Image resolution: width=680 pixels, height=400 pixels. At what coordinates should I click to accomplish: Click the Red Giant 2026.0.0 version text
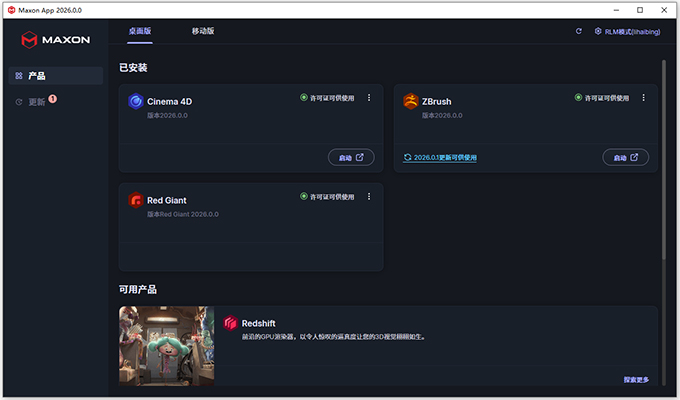point(183,214)
